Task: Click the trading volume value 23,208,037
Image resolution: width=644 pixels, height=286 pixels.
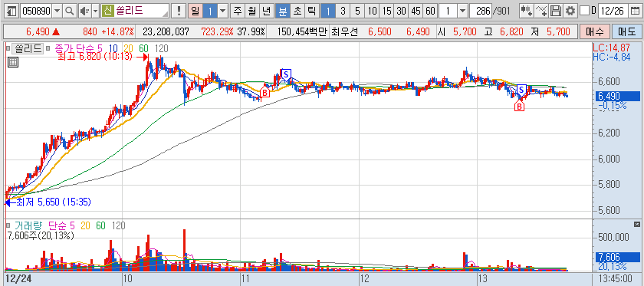Action: 166,31
